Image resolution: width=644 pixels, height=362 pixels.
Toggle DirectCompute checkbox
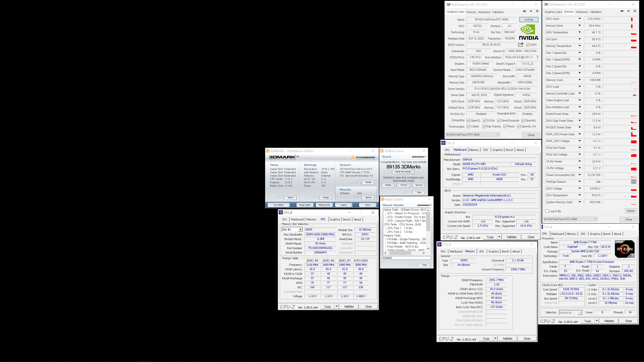click(x=499, y=120)
